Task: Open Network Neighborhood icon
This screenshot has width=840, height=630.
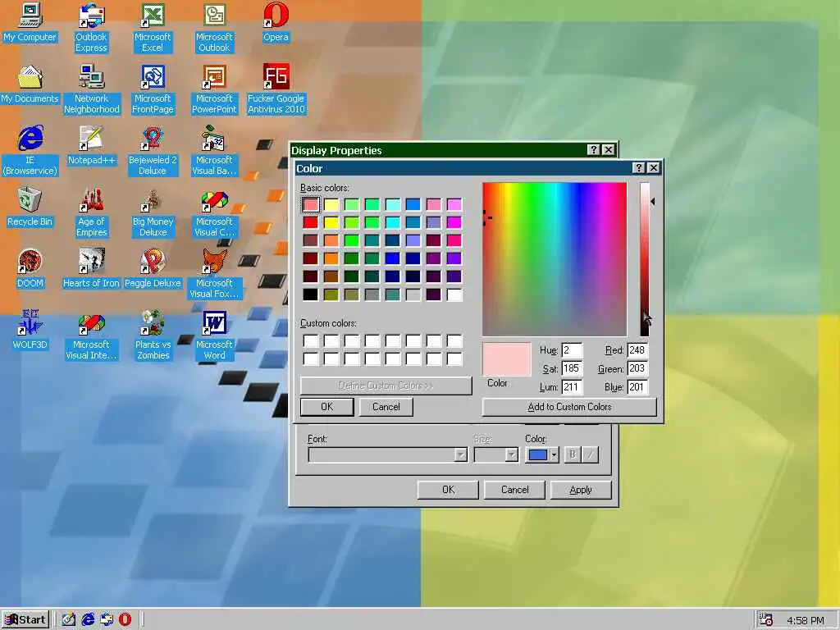Action: pyautogui.click(x=92, y=89)
